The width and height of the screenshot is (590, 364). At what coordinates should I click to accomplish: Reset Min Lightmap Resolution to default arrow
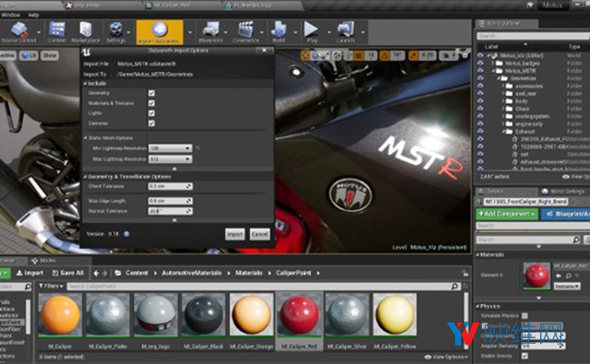[197, 148]
